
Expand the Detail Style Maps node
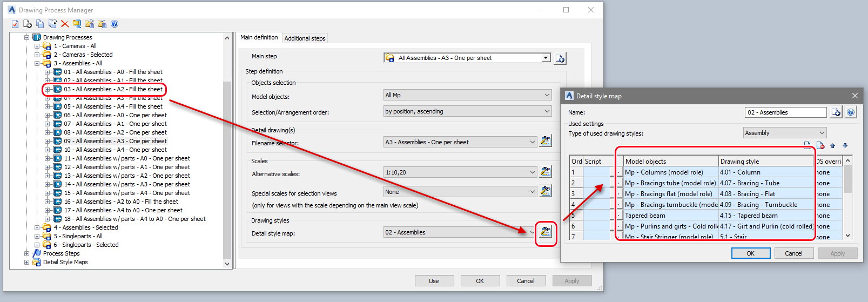pyautogui.click(x=27, y=262)
